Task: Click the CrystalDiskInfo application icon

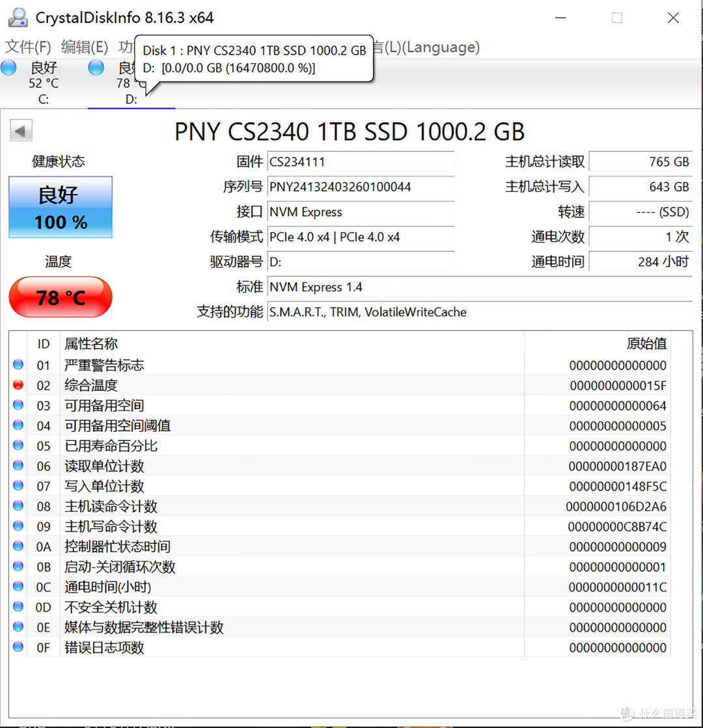Action: coord(18,17)
